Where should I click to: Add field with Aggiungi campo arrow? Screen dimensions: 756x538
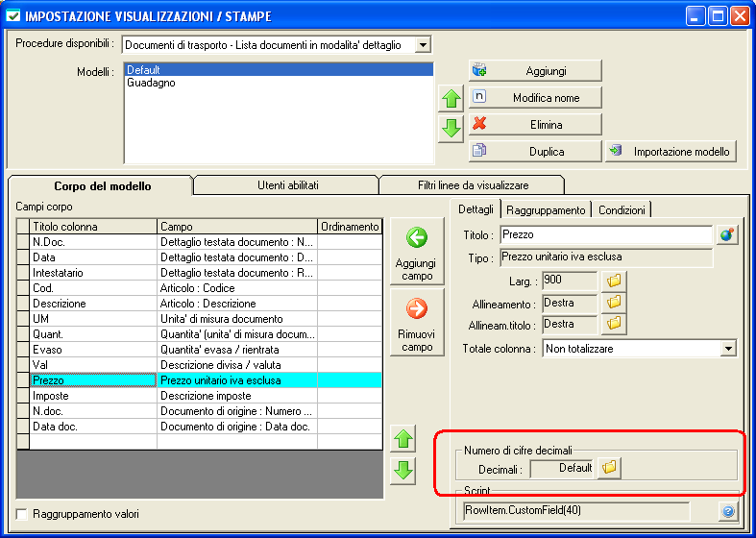417,251
